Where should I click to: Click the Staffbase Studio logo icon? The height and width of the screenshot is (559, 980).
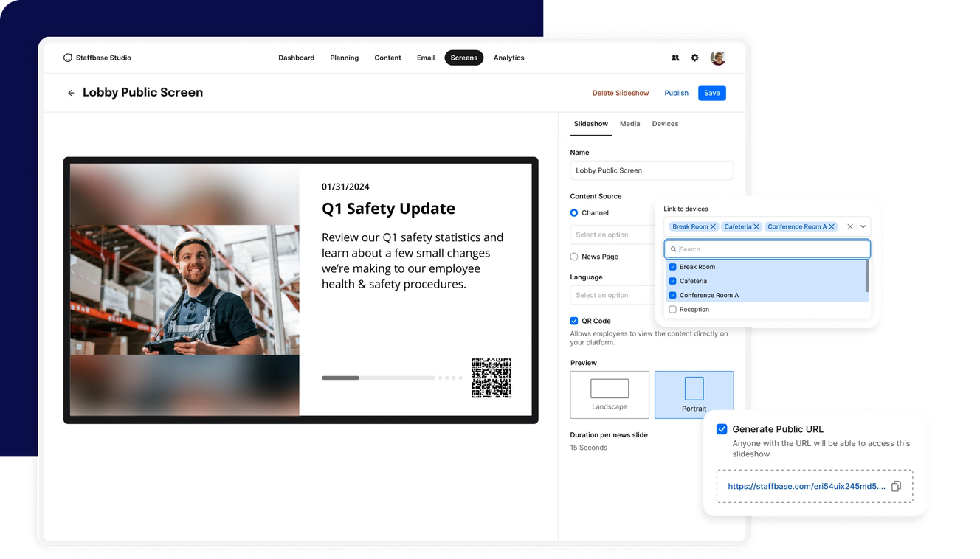tap(67, 58)
